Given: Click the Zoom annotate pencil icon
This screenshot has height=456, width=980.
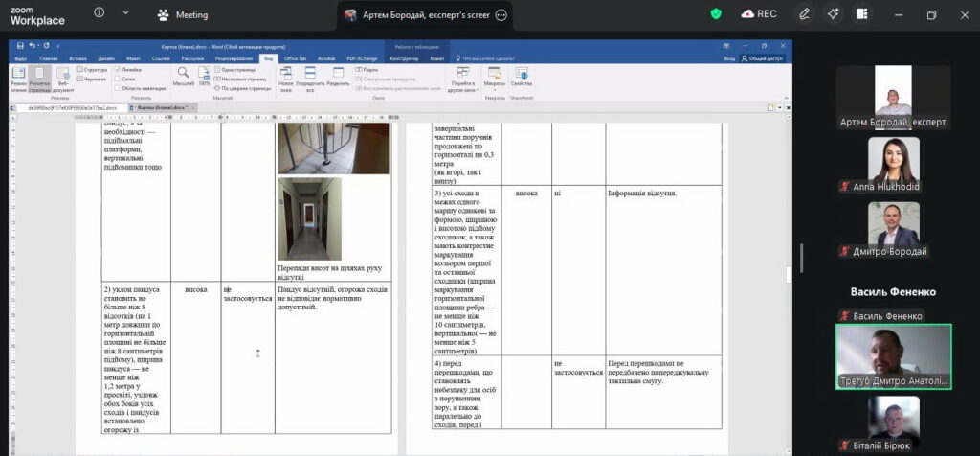Looking at the screenshot, I should (804, 14).
